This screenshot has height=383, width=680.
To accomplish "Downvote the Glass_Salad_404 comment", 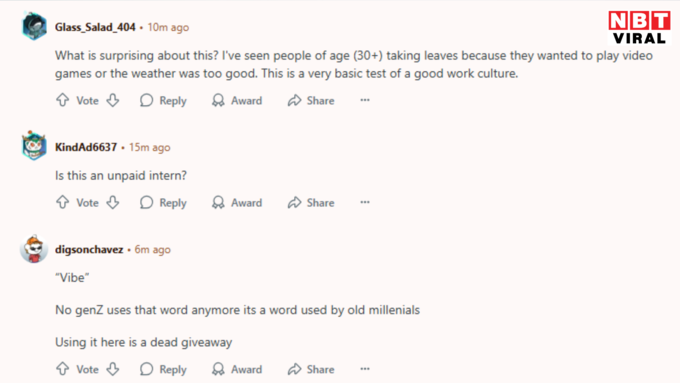I will coord(113,100).
